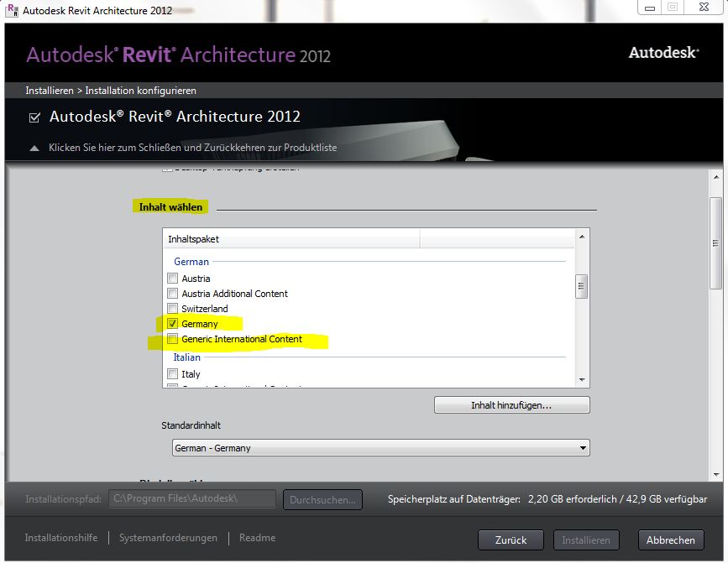Toggle the Autodesk Revit Architecture 2012 product checkbox

click(x=34, y=117)
